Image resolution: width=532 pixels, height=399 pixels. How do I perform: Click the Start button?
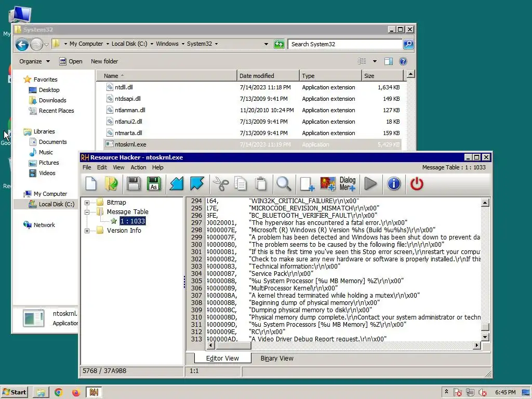click(x=14, y=392)
